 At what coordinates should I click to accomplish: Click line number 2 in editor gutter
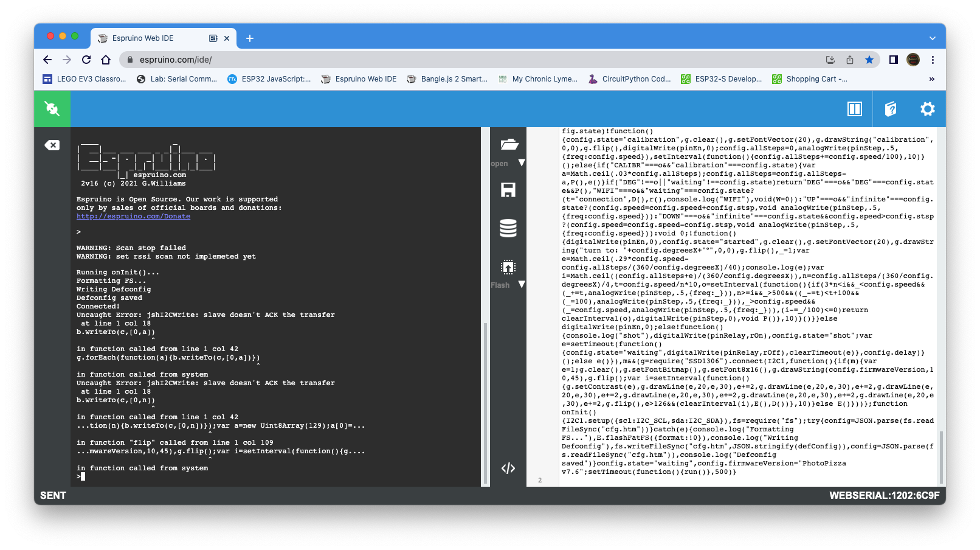coord(540,480)
